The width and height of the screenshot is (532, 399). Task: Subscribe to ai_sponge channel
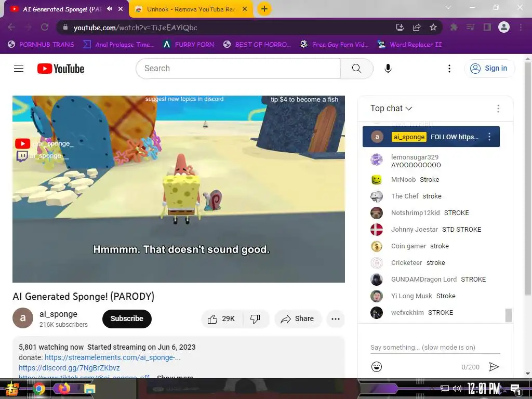127,318
